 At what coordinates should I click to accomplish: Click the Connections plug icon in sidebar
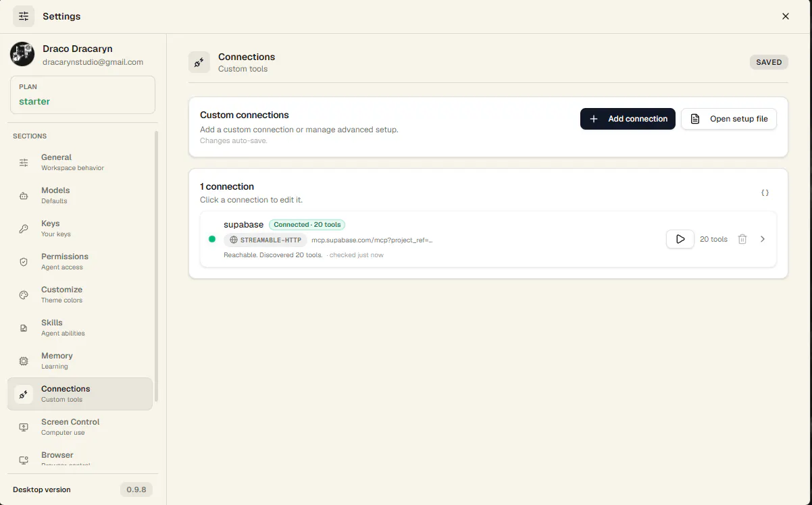pyautogui.click(x=24, y=394)
